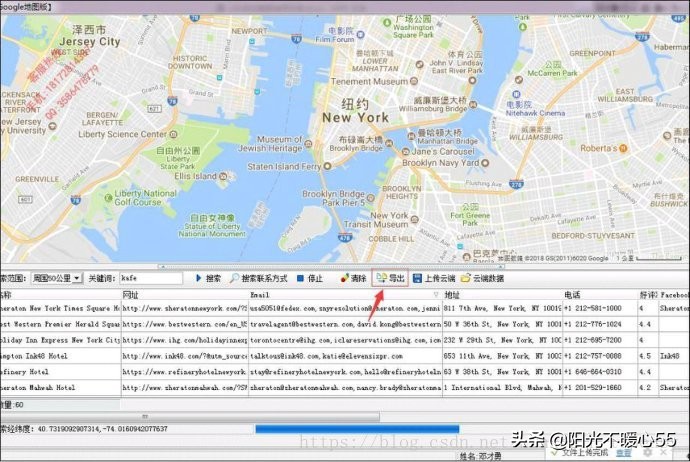Click the Film Forum cinema marker
Viewport: 690px width, 462px height.
[360, 34]
